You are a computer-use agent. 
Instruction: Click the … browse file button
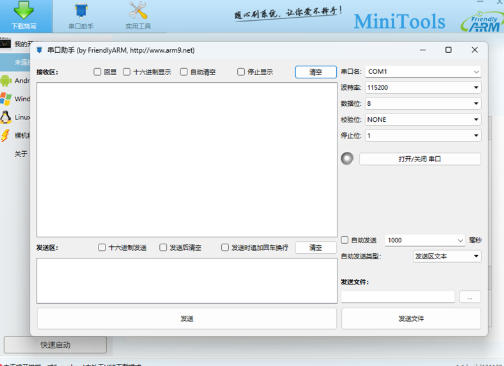click(x=470, y=297)
